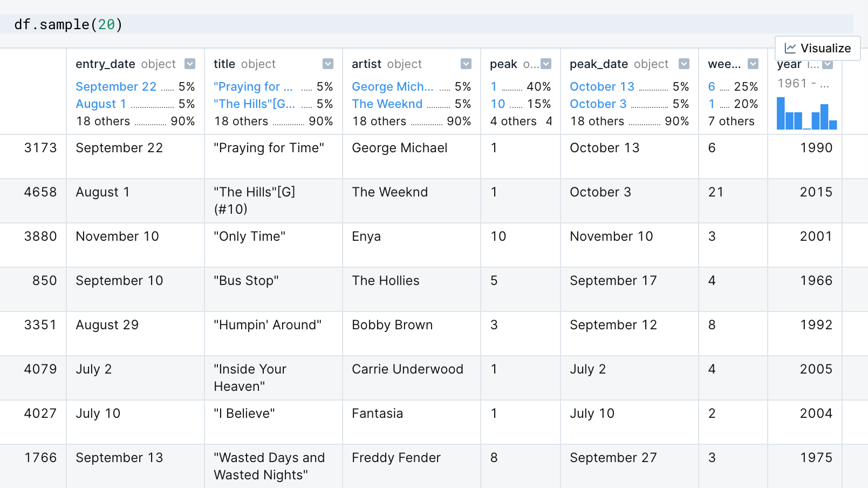Open the entry_date column dropdown

[x=189, y=63]
